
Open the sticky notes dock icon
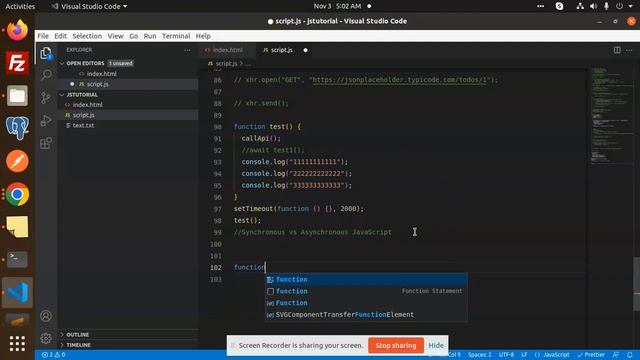(x=17, y=227)
